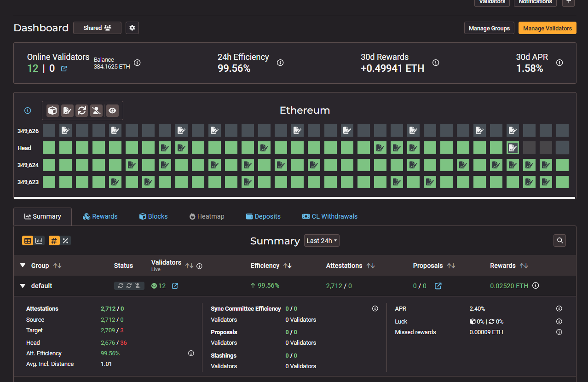Toggle the attestation filter in slot viz

pyautogui.click(x=67, y=110)
